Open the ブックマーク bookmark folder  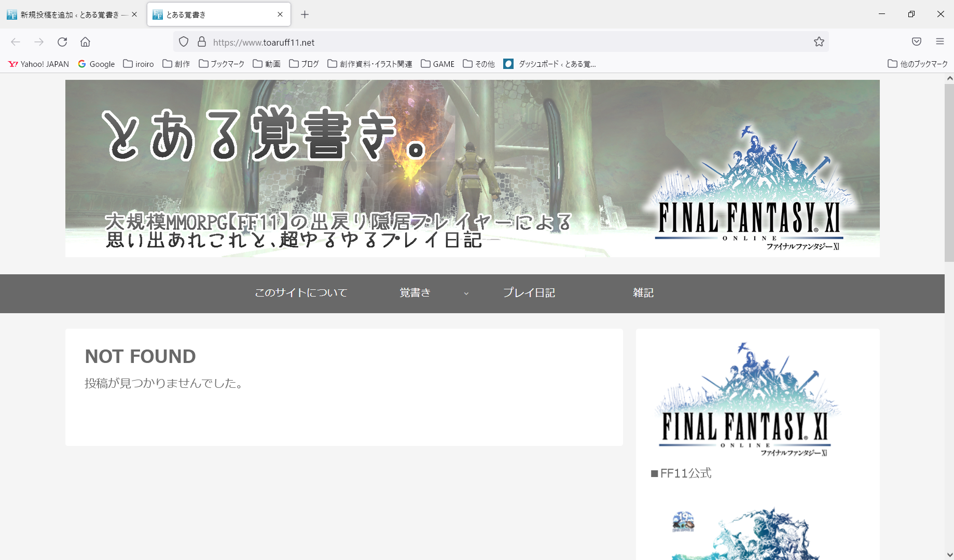coord(222,64)
